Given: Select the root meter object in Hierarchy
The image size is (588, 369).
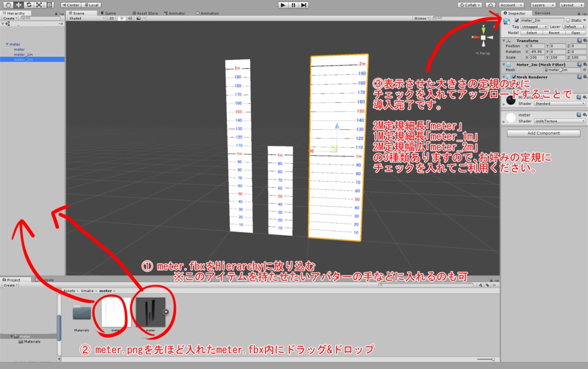Looking at the screenshot, I should point(14,44).
